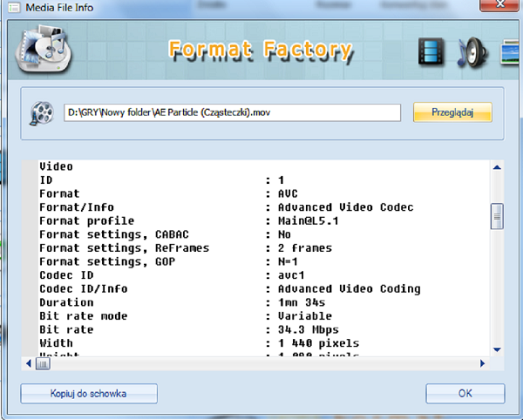Click vertical scrollbar down arrow
The height and width of the screenshot is (420, 523).
(x=497, y=349)
